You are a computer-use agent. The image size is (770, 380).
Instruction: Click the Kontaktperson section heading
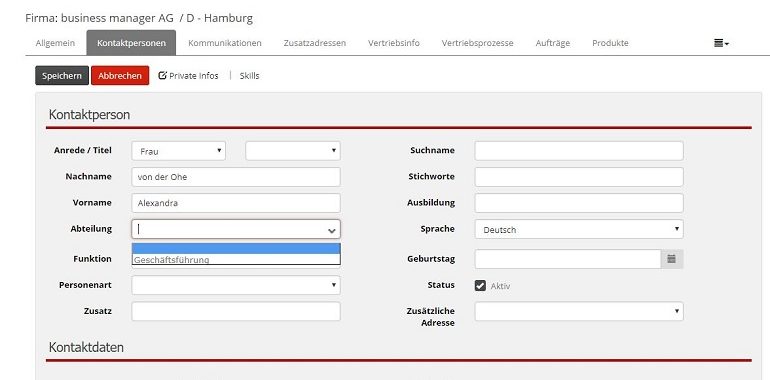pyautogui.click(x=89, y=115)
